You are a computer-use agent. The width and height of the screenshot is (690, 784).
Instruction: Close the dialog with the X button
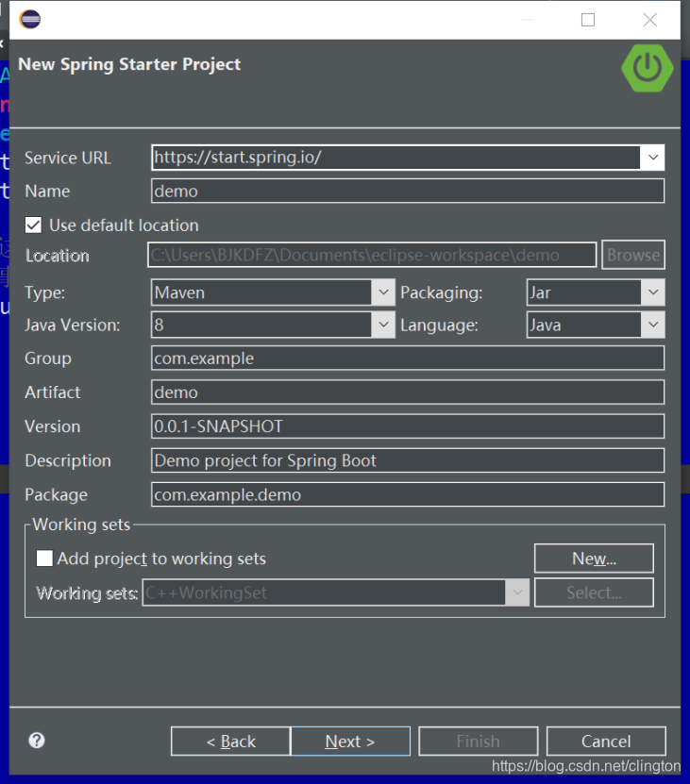(x=650, y=20)
